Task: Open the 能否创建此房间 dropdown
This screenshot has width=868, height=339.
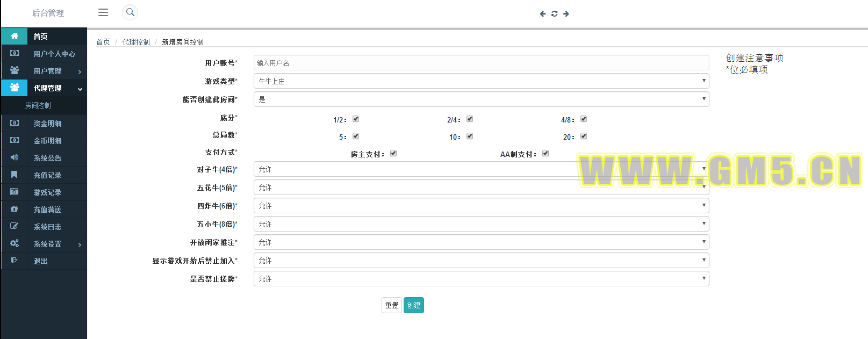Action: (x=481, y=99)
